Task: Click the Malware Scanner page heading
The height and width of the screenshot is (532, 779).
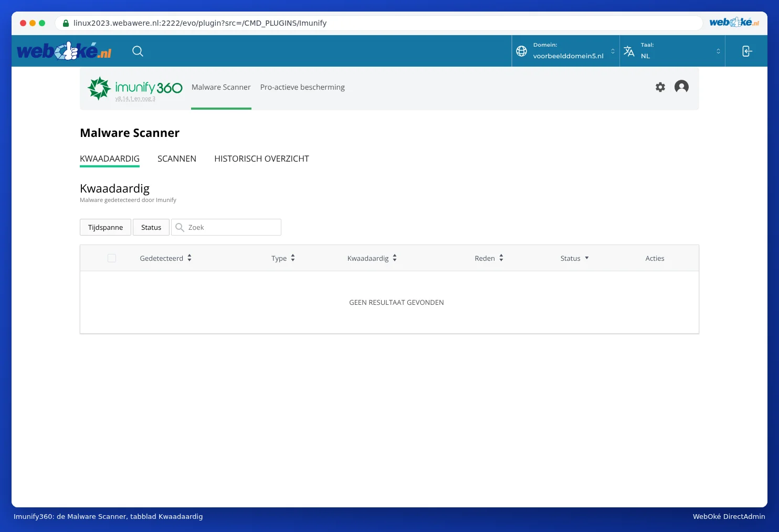Action: [x=130, y=133]
